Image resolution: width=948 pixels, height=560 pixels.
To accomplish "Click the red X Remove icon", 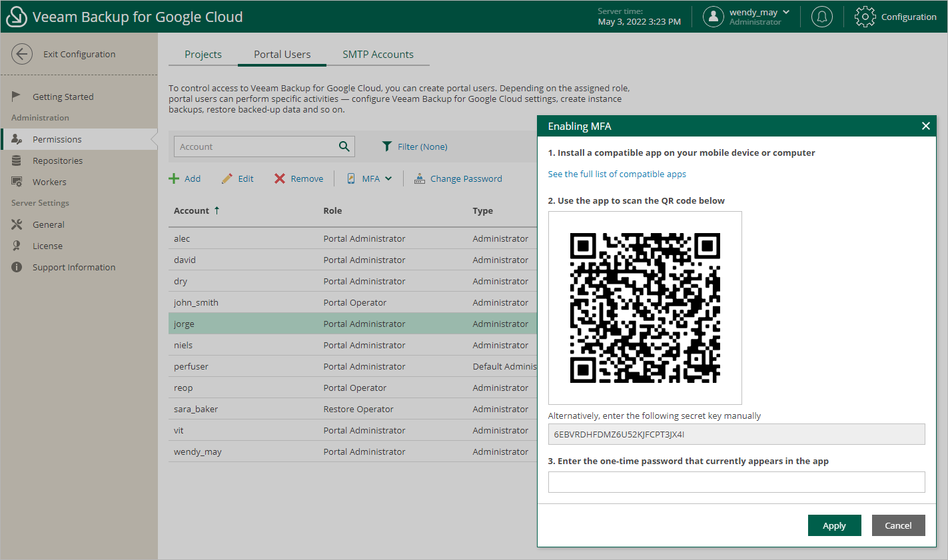I will point(280,178).
